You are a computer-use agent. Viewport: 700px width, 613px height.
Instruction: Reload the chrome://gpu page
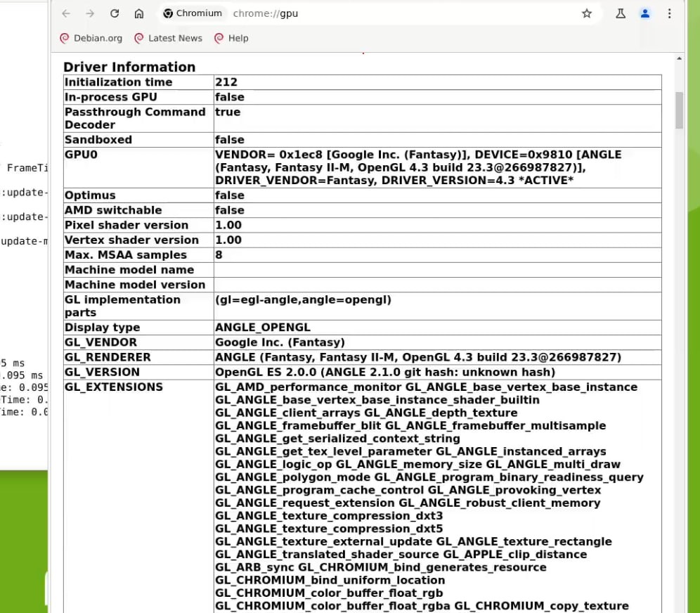(x=115, y=13)
